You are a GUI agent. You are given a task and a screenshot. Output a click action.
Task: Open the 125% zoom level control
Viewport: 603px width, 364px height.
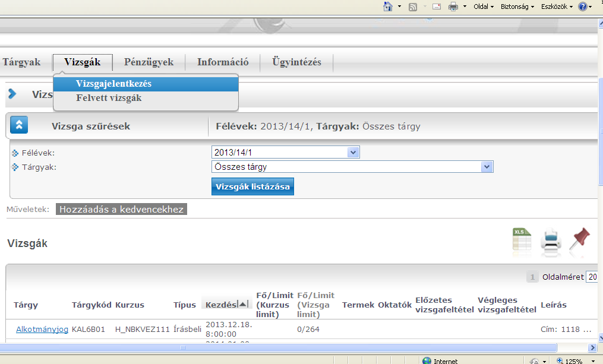tap(569, 361)
